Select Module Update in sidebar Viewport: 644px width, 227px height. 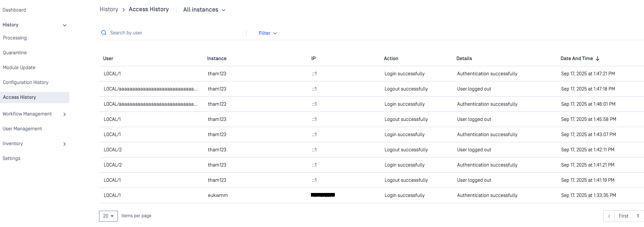point(19,68)
